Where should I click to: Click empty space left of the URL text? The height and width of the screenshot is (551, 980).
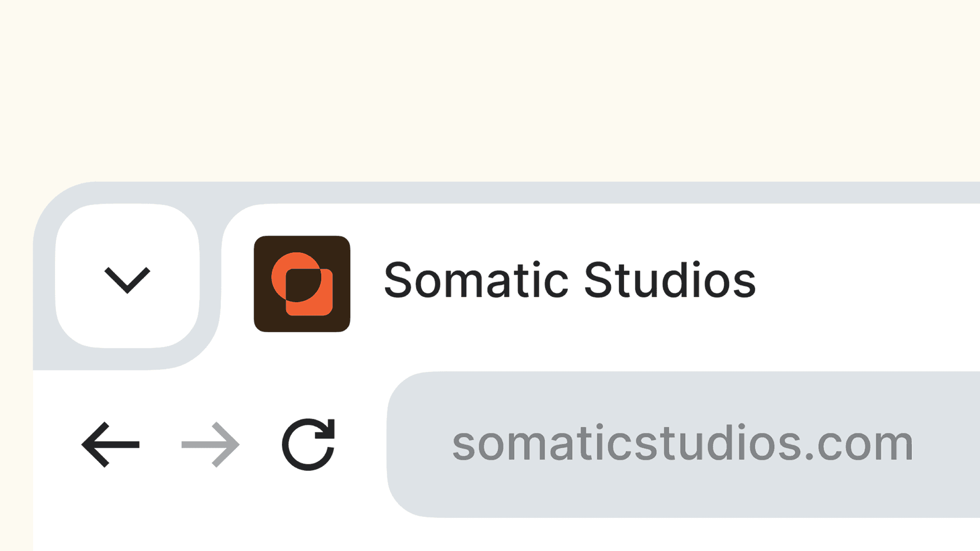point(420,445)
